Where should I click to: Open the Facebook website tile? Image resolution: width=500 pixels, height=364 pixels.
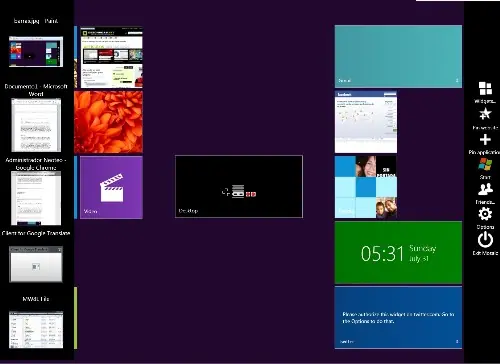pyautogui.click(x=366, y=122)
